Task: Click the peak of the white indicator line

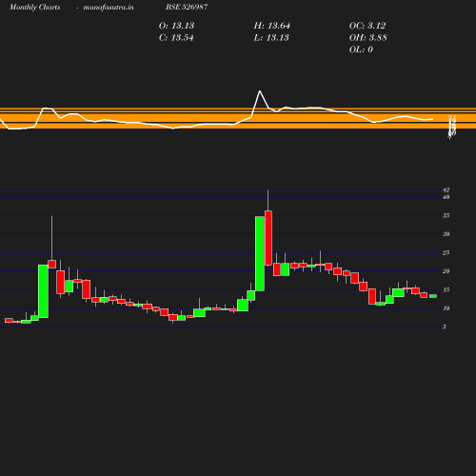Action: pos(260,91)
